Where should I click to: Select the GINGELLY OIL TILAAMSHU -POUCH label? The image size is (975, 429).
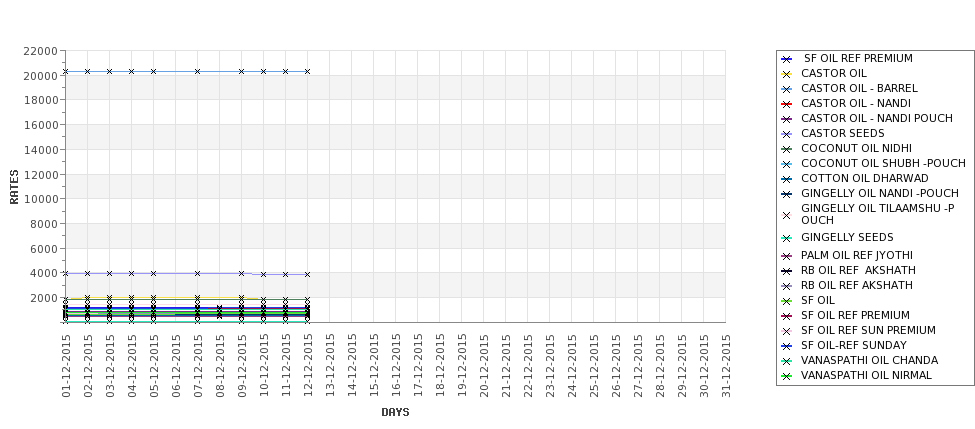877,214
